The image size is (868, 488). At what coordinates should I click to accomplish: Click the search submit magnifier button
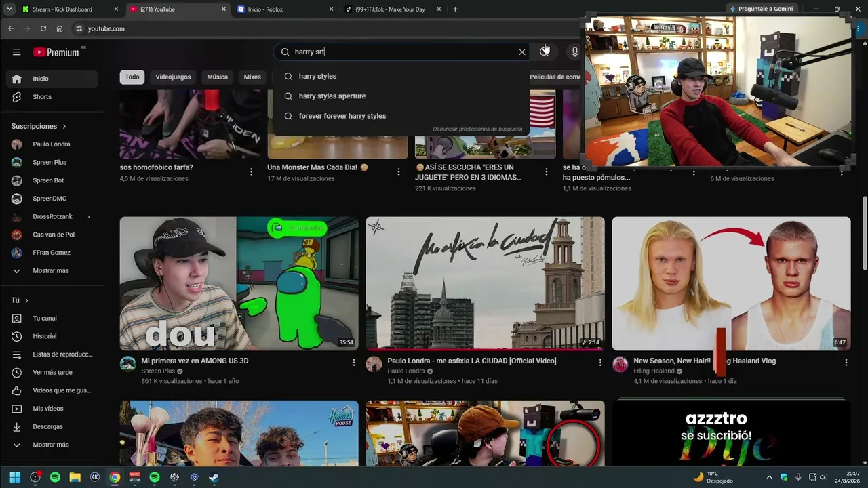pyautogui.click(x=545, y=52)
